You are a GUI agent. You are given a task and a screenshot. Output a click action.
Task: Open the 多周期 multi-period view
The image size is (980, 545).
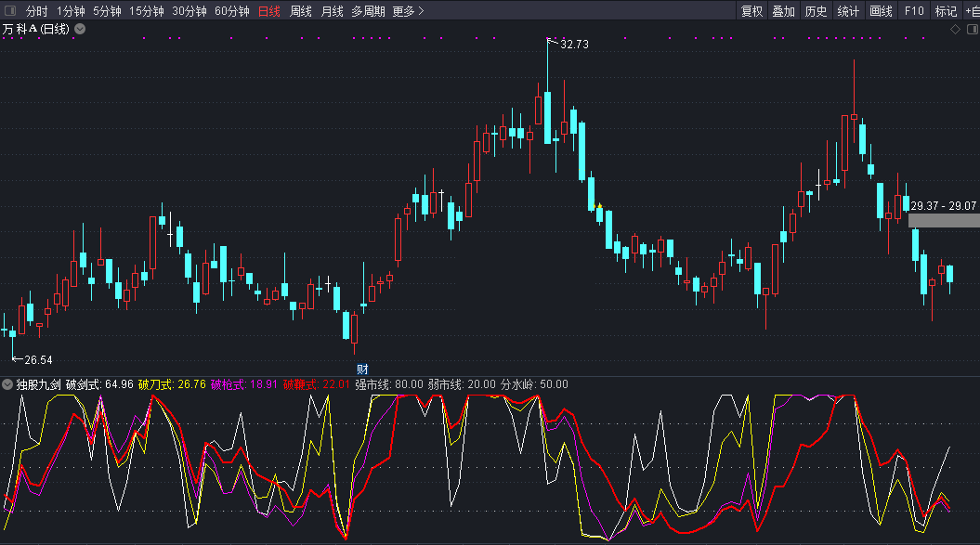[x=368, y=11]
